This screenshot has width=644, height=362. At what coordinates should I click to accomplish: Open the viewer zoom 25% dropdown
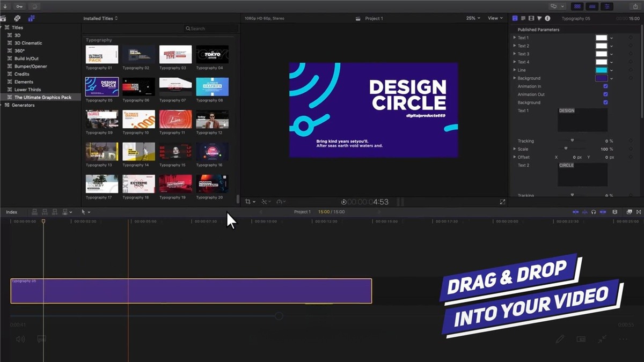473,18
